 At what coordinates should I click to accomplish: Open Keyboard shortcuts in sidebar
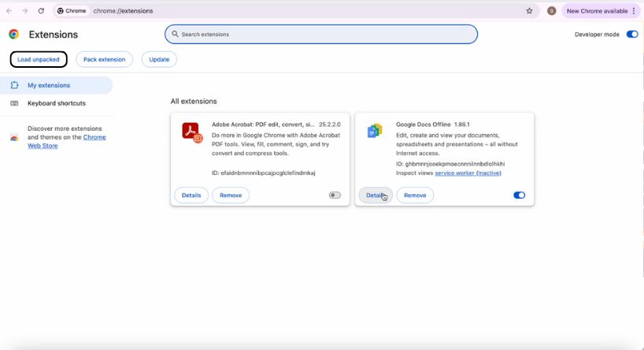tap(56, 103)
